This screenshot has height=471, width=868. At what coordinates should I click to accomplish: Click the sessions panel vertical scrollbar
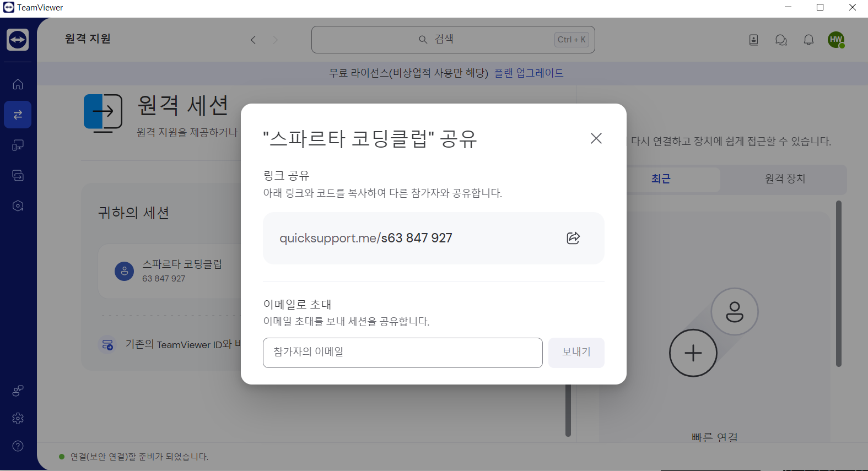click(568, 410)
